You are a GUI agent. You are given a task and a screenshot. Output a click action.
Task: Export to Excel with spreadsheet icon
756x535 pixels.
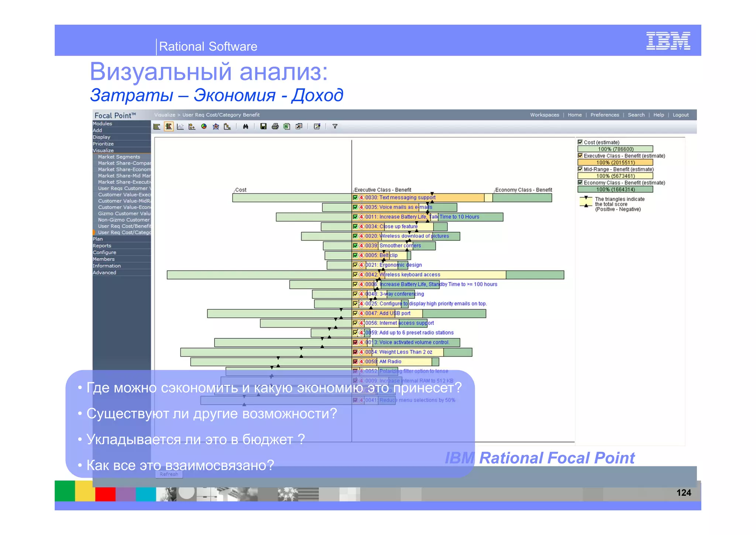pos(287,126)
